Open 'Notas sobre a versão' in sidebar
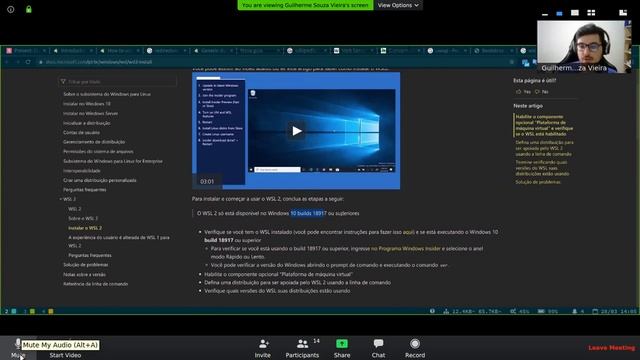 pos(84,275)
